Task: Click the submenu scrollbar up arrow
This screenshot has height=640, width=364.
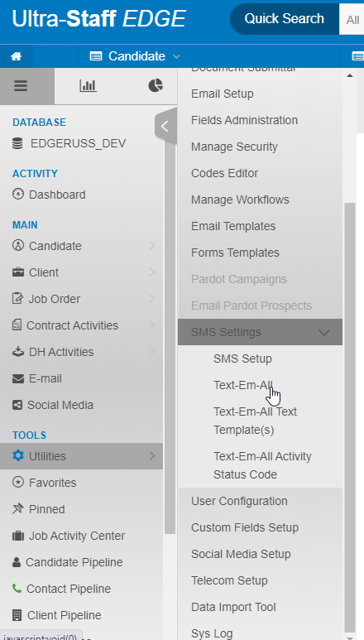Action: [x=350, y=75]
